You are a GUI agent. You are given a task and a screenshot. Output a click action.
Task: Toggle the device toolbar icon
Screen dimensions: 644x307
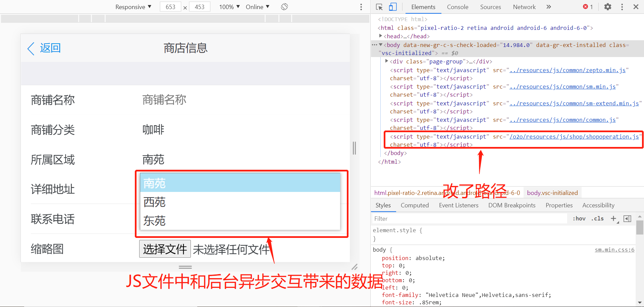click(x=393, y=7)
